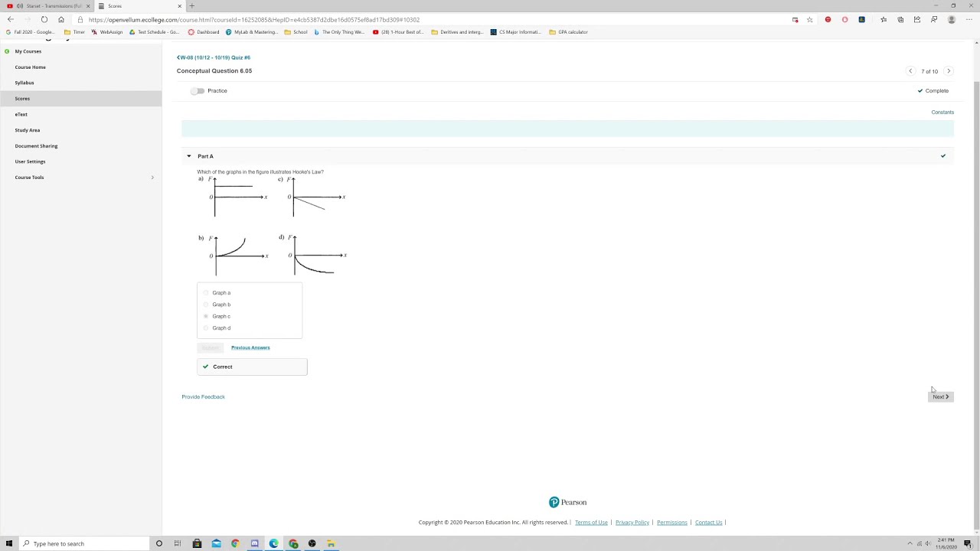Open the Fall 2020 - Google bookmark

click(30, 32)
